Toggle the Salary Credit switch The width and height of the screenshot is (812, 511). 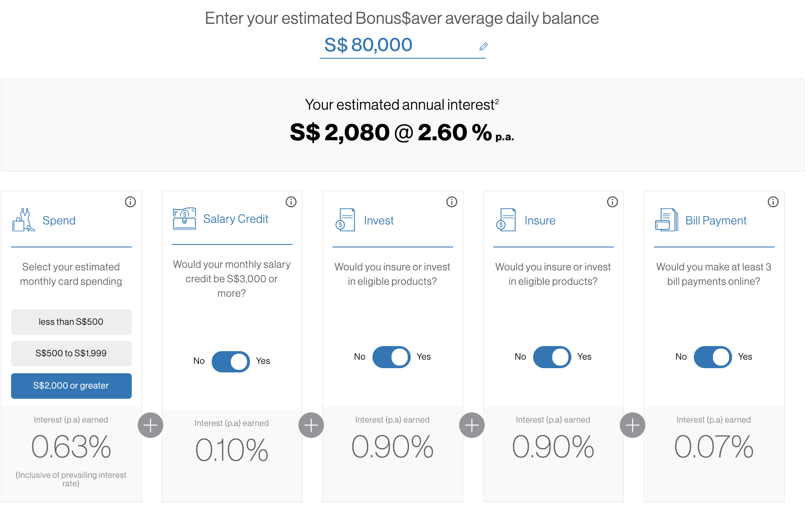click(230, 361)
